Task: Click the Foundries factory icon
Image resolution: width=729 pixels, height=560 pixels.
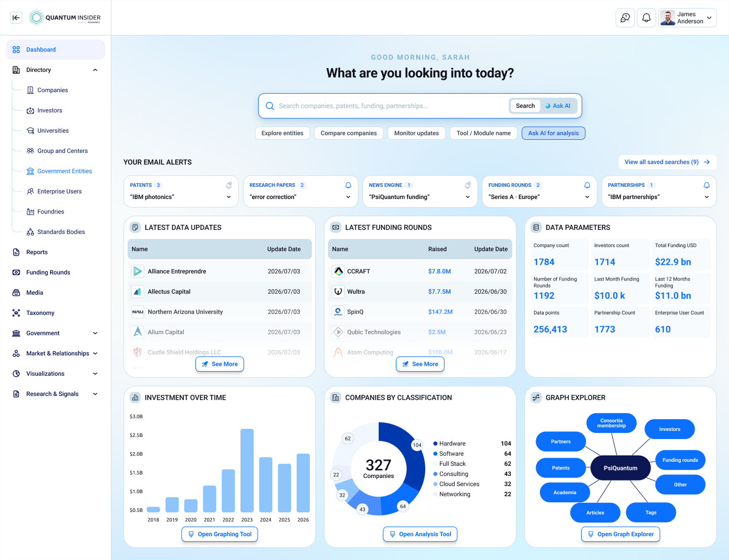Action: (x=30, y=212)
